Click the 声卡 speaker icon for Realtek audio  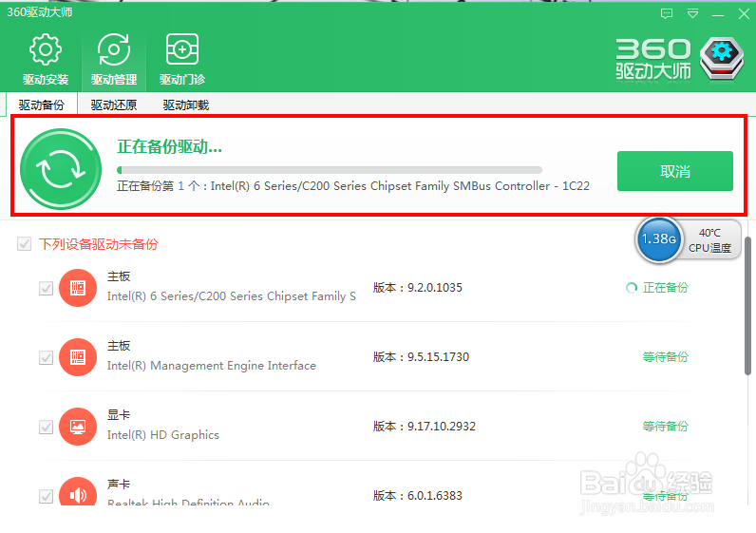pyautogui.click(x=78, y=492)
